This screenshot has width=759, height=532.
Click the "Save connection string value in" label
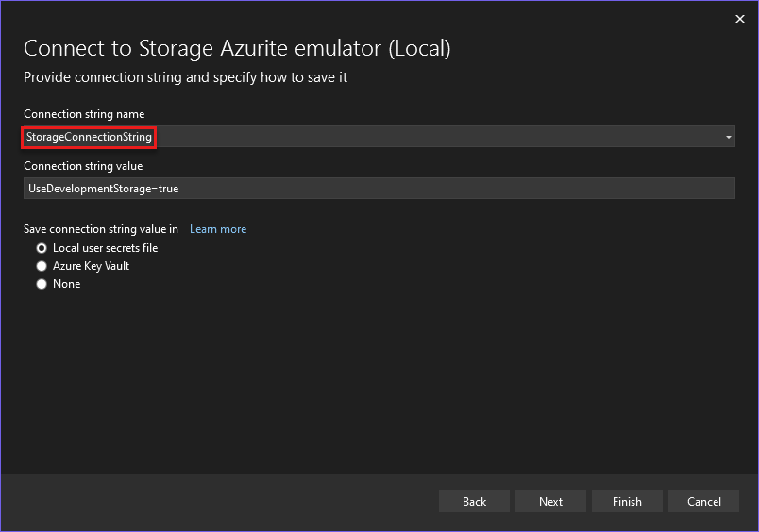point(101,229)
